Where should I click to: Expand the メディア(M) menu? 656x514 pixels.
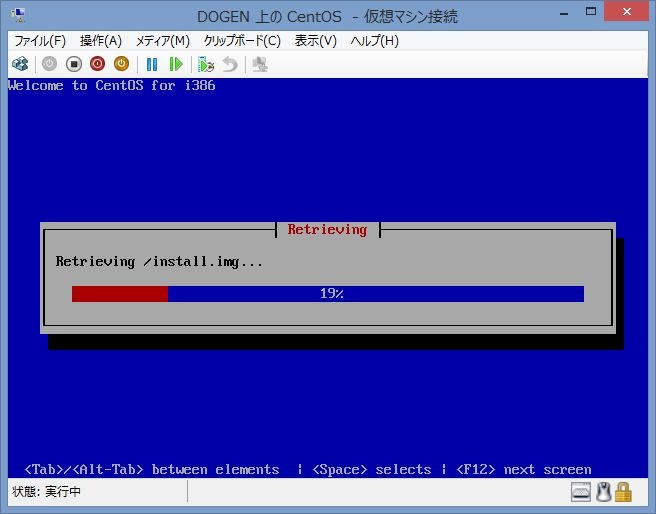pyautogui.click(x=162, y=41)
